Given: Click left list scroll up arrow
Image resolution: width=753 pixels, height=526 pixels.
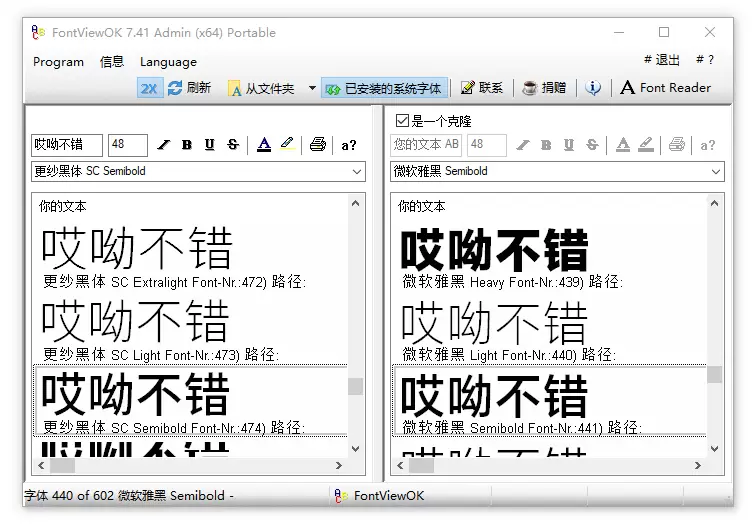Looking at the screenshot, I should tap(355, 203).
